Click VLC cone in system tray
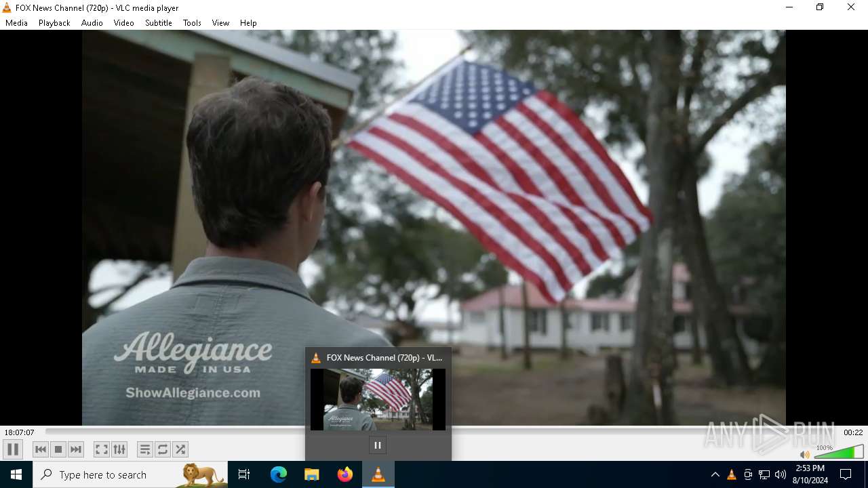Image resolution: width=868 pixels, height=488 pixels. click(732, 474)
